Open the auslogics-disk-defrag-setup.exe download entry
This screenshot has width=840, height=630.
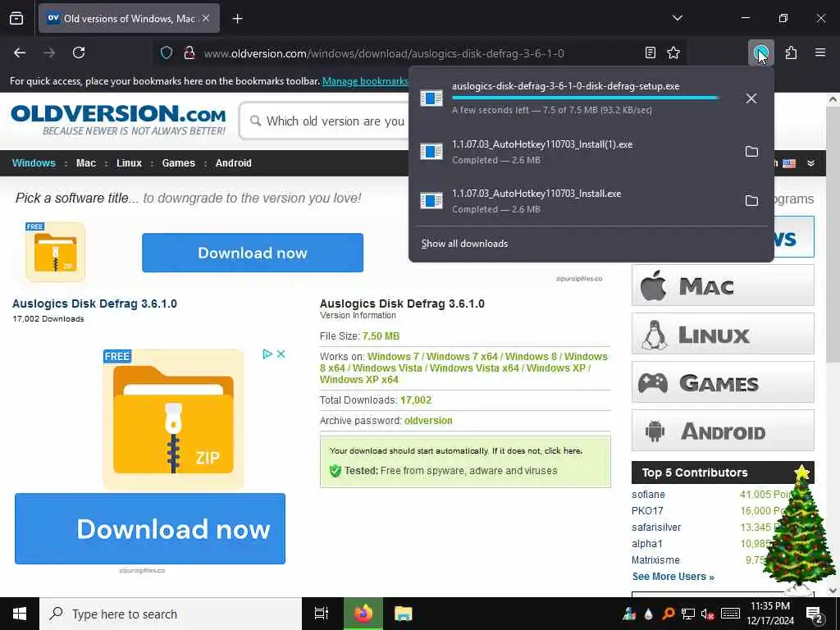tap(573, 98)
